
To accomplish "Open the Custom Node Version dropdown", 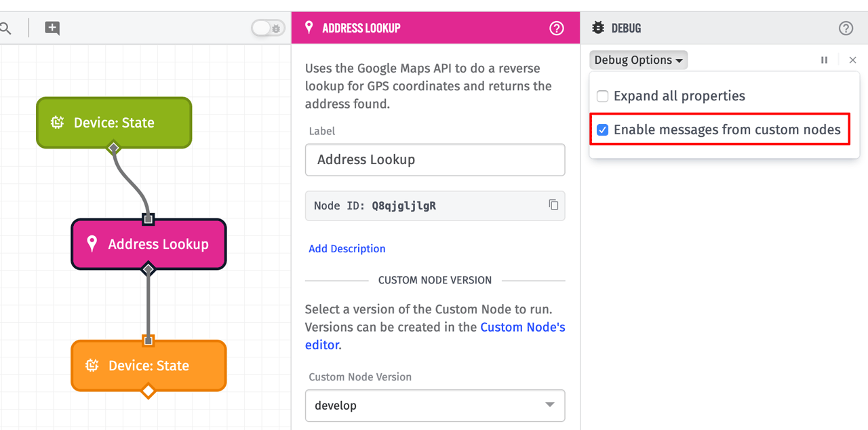I will (x=435, y=406).
